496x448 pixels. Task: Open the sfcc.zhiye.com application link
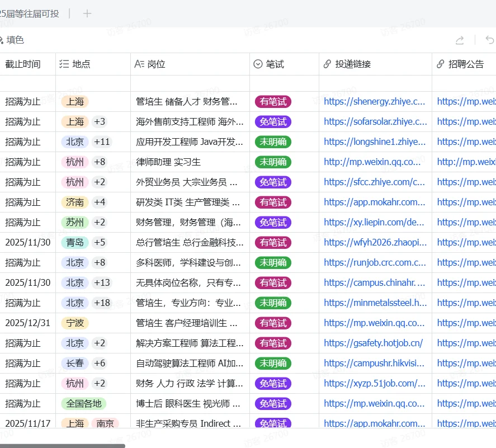click(x=375, y=182)
